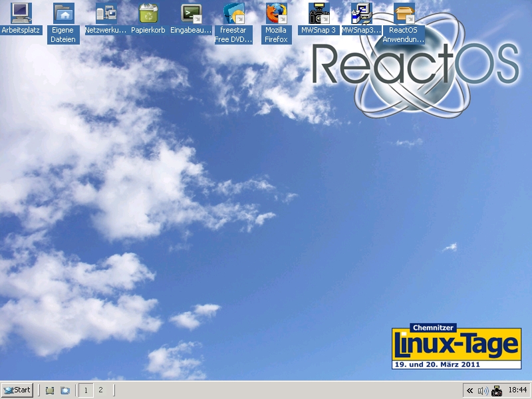Image resolution: width=532 pixels, height=399 pixels.
Task: Open the Start menu
Action: click(17, 390)
